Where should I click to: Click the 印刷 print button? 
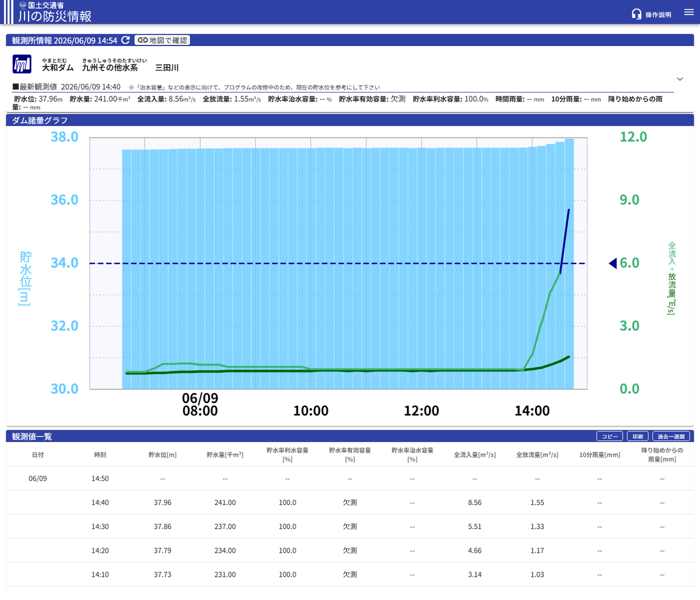(x=638, y=436)
